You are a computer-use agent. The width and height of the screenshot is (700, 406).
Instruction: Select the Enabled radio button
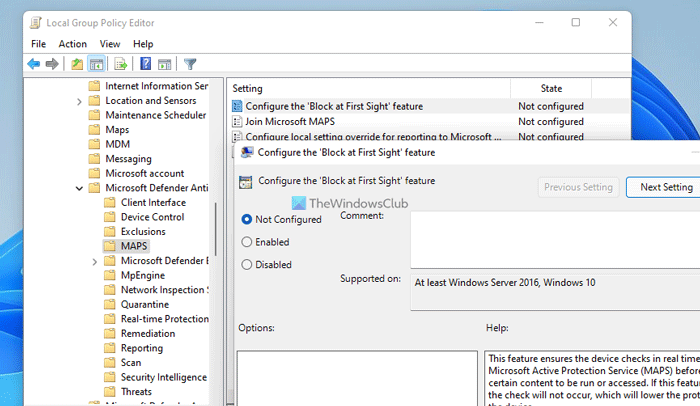246,242
